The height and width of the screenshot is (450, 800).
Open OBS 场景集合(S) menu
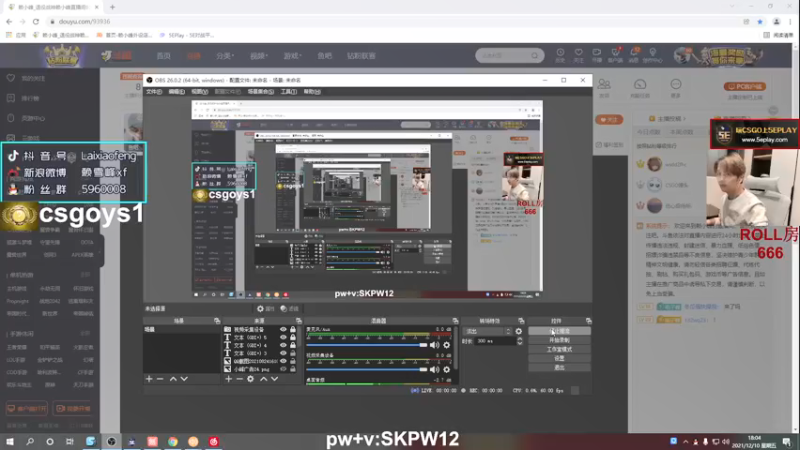coord(261,92)
